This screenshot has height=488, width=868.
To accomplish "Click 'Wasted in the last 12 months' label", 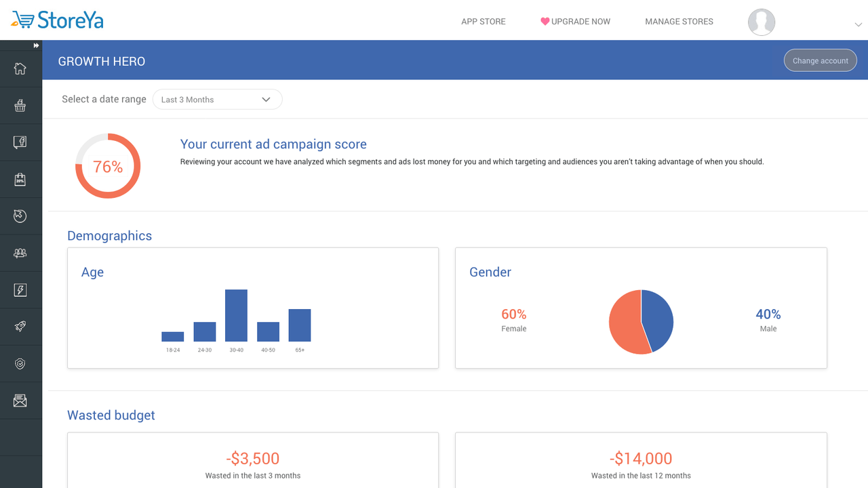I will point(641,476).
